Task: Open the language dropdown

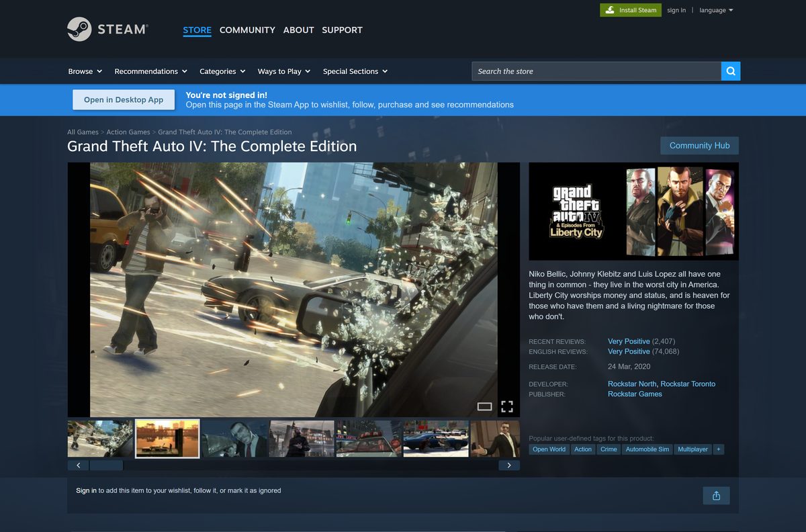Action: point(716,10)
